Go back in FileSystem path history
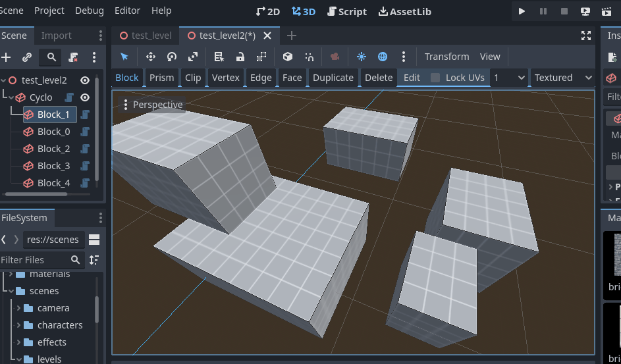The image size is (621, 364). click(x=3, y=240)
